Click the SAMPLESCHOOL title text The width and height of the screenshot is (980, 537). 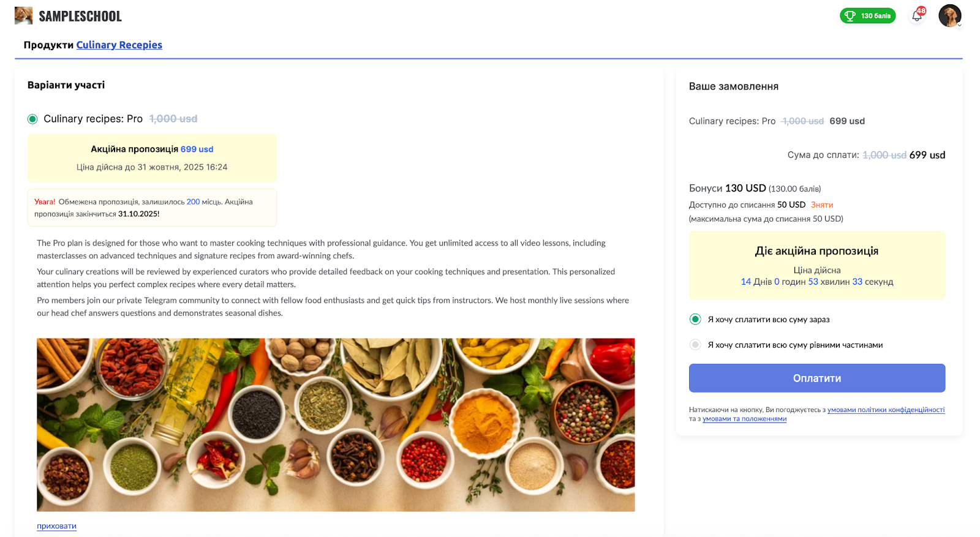coord(80,17)
